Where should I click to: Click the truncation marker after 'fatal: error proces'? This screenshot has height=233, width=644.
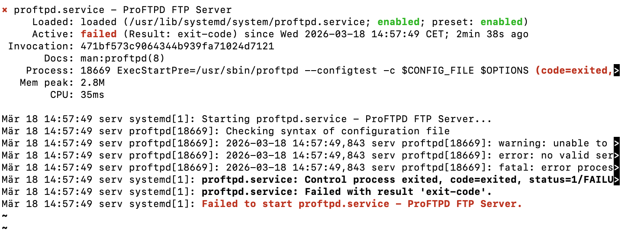click(617, 168)
